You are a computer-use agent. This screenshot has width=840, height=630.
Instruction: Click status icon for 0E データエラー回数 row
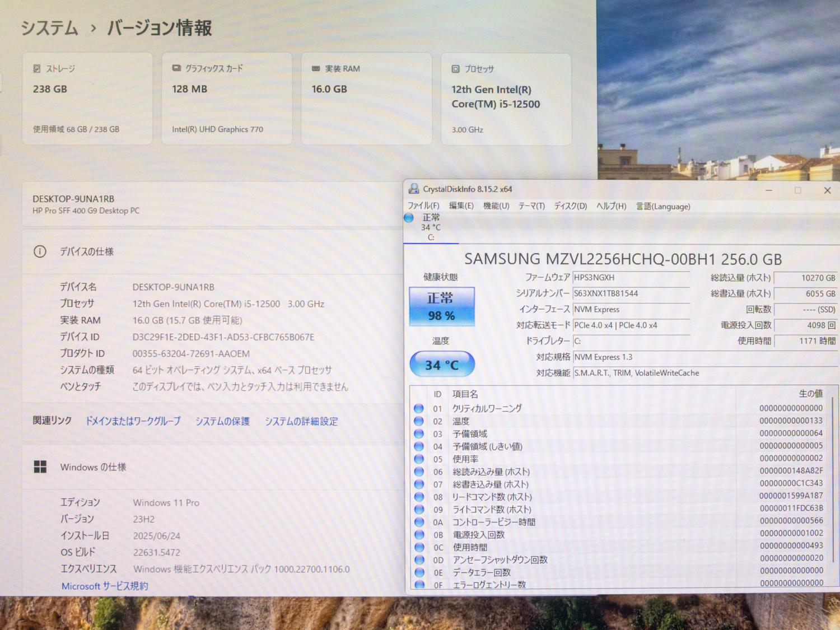coord(419,572)
